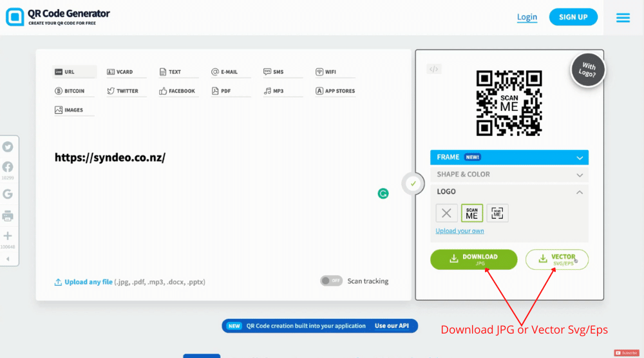Viewport: 644px width, 358px height.
Task: Select the TWITTER tab
Action: [x=126, y=91]
